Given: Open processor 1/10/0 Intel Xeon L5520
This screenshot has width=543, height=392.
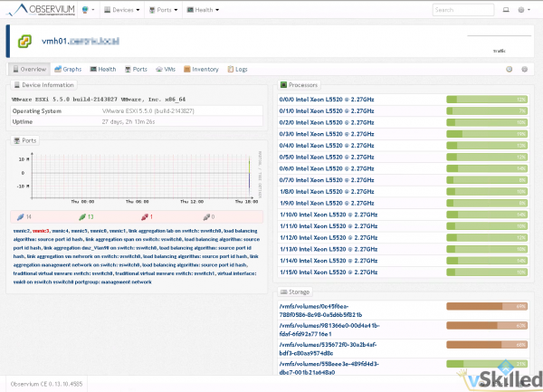Looking at the screenshot, I should pos(329,215).
